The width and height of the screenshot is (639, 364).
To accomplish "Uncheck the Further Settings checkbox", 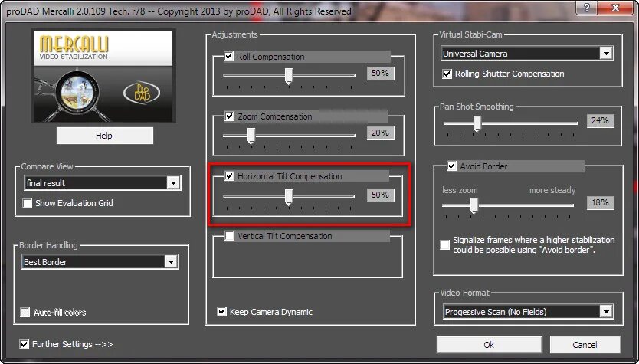I will tap(25, 344).
